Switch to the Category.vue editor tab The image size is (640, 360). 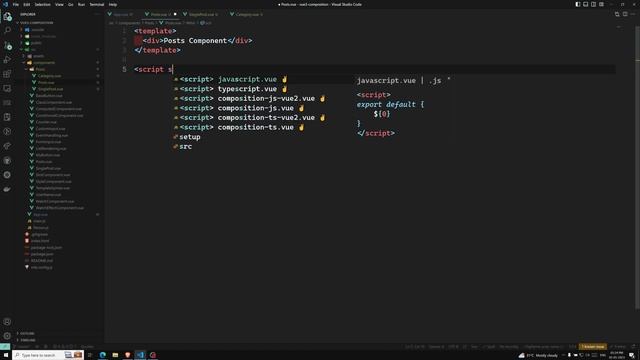click(x=247, y=14)
